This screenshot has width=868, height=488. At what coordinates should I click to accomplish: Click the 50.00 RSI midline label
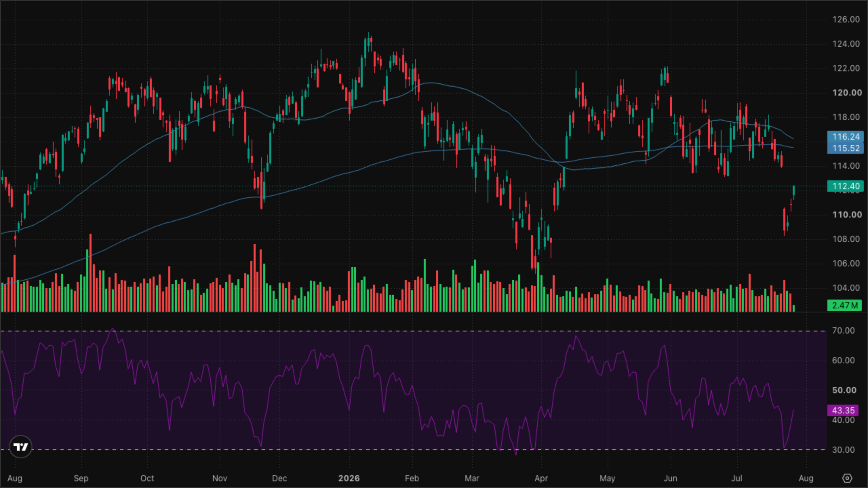pos(844,390)
